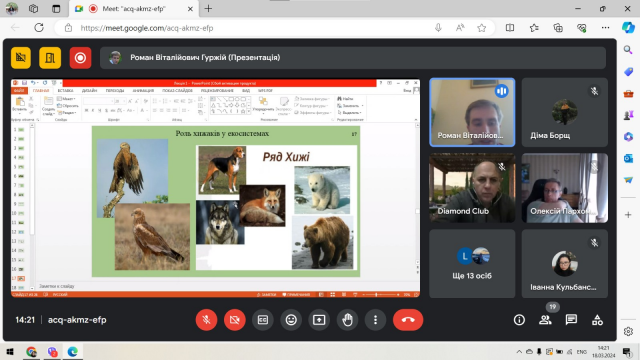Image resolution: width=640 pixels, height=360 pixels.
Task: Click the yellow door extension button
Action: (50, 58)
